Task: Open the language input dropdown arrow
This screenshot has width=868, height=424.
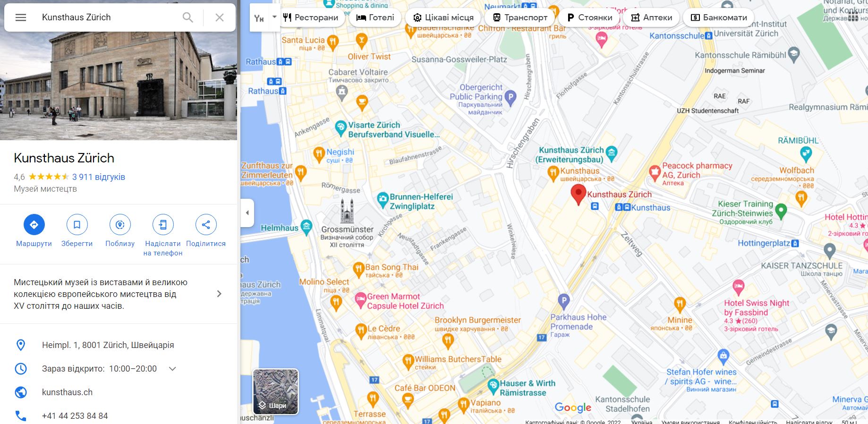Action: point(274,17)
